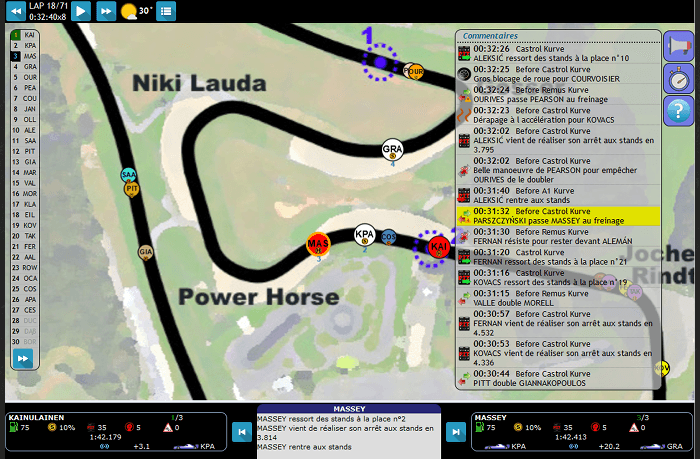Viewport: 700px width, 459px height.
Task: Click commentary ALEKSIĆ rentre aux stands
Action: (x=558, y=196)
